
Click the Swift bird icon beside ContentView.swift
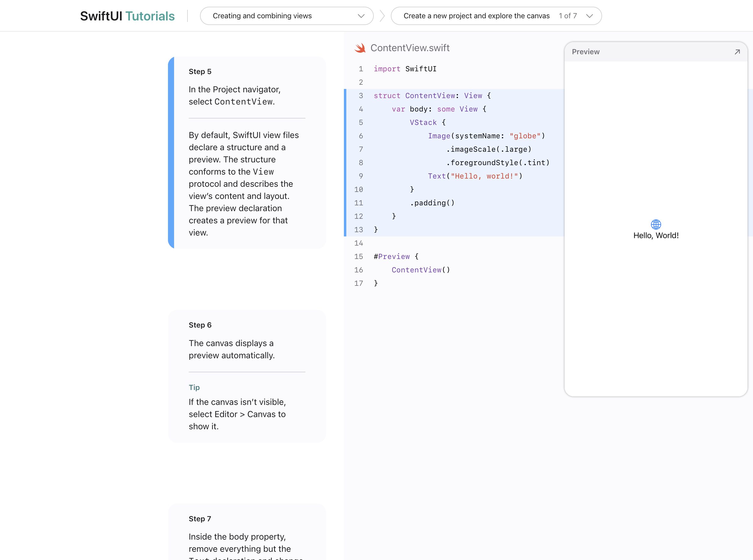(x=360, y=48)
